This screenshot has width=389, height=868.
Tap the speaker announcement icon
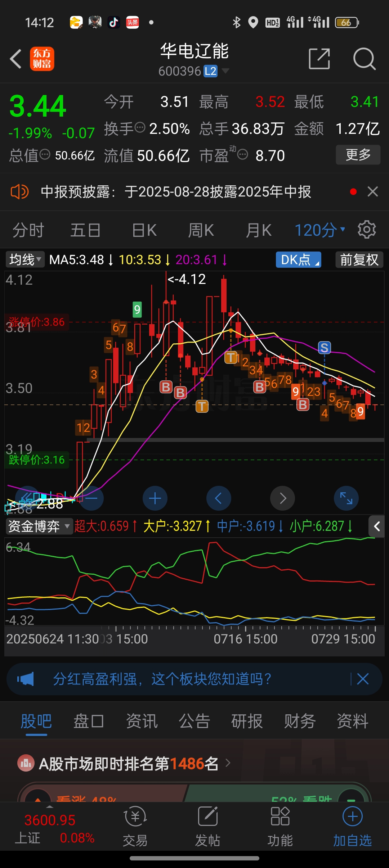pyautogui.click(x=19, y=192)
